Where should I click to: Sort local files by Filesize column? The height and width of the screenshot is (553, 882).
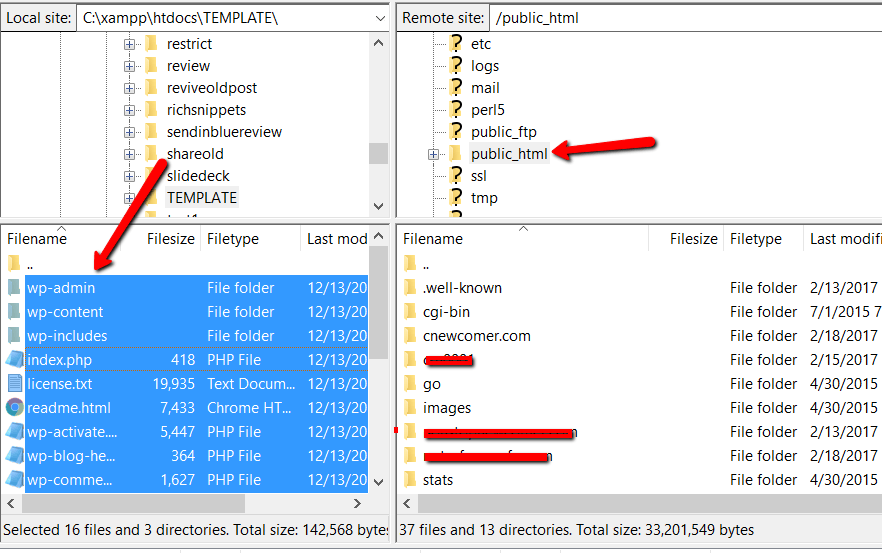pyautogui.click(x=169, y=239)
